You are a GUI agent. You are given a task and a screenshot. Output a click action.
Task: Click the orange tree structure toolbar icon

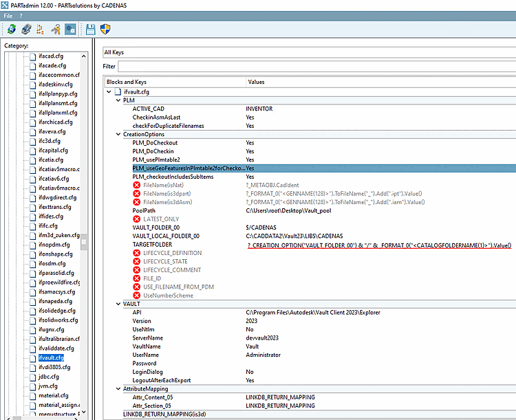[41, 30]
